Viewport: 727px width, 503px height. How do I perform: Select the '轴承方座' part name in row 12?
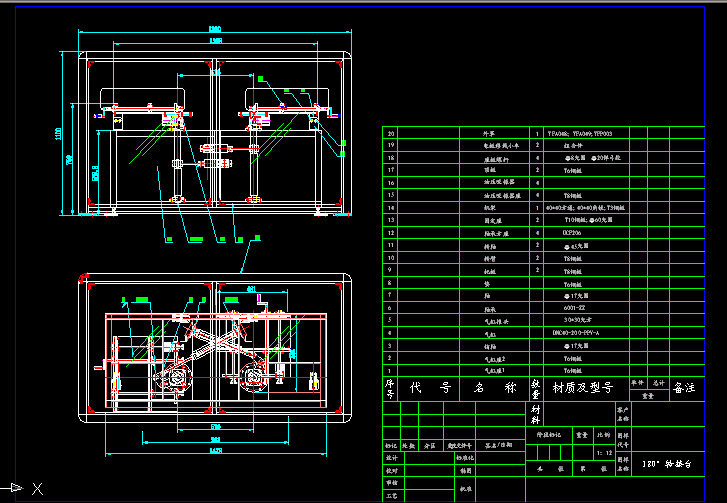497,234
